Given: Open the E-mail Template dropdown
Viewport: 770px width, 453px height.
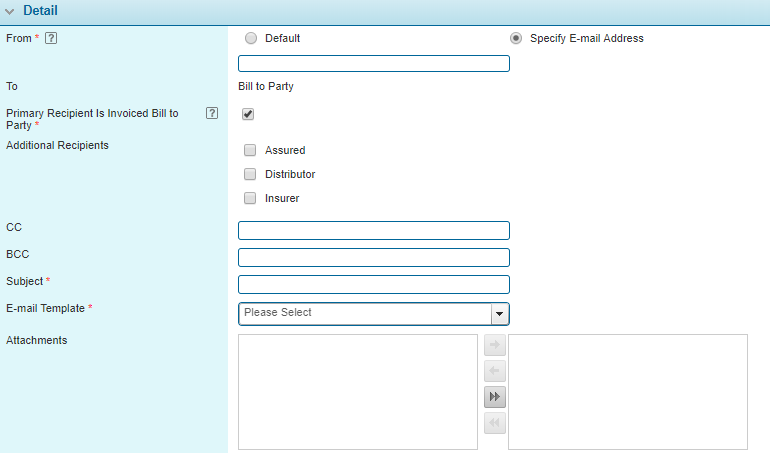Looking at the screenshot, I should pos(365,313).
